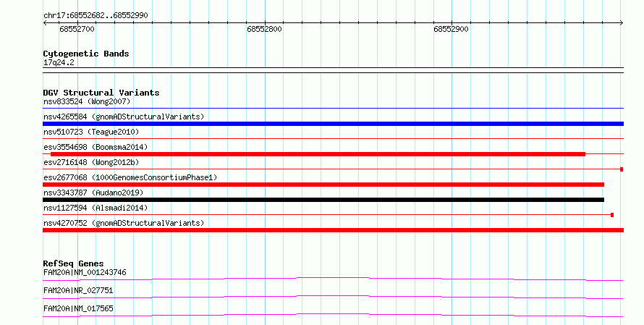Image resolution: width=644 pixels, height=325 pixels.
Task: Open transcript FAM20A|NM_017565 label
Action: click(x=78, y=308)
